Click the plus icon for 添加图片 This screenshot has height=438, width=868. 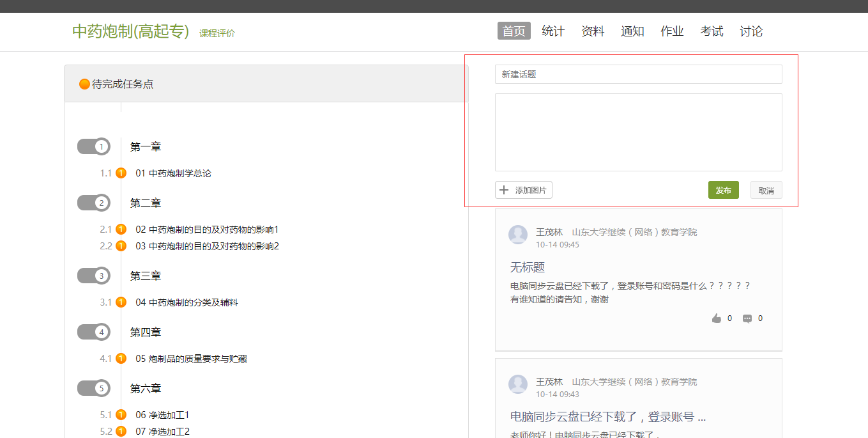point(504,190)
